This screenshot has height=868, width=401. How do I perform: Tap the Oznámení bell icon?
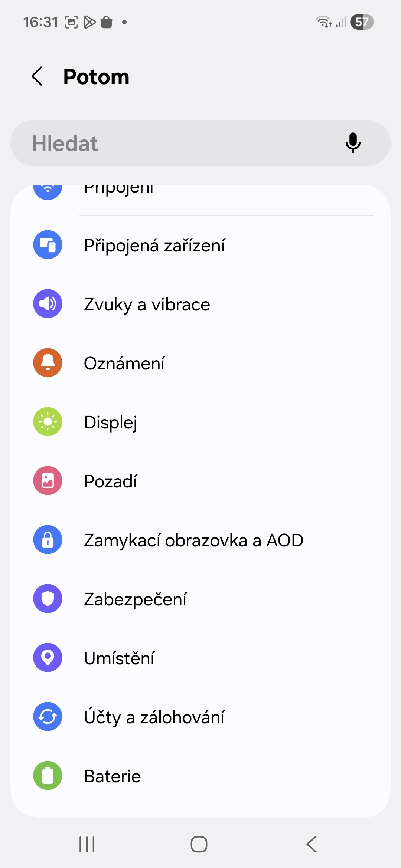[48, 363]
